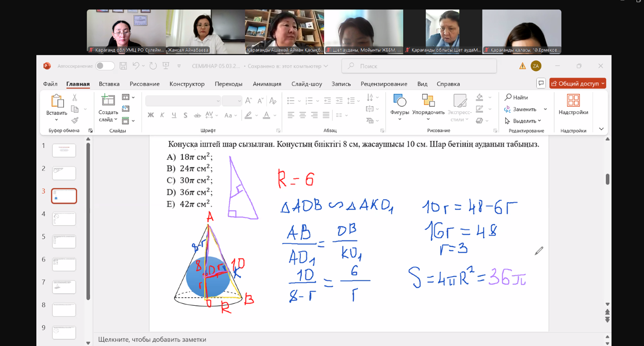The width and height of the screenshot is (644, 346).
Task: Collapse the ribbon using the chevron
Action: 601,129
